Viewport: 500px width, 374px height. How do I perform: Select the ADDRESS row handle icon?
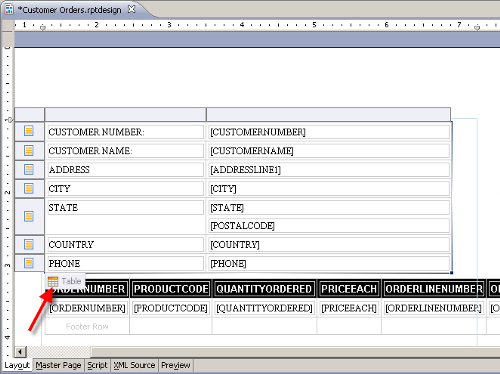29,169
